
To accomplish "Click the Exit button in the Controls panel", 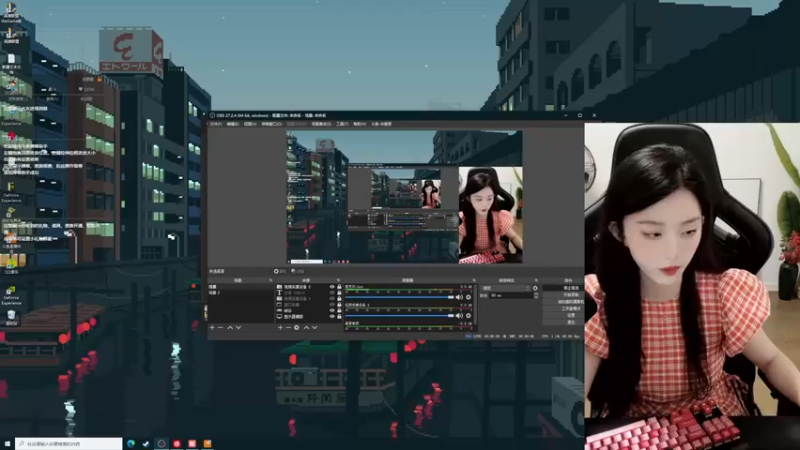I will click(x=564, y=322).
